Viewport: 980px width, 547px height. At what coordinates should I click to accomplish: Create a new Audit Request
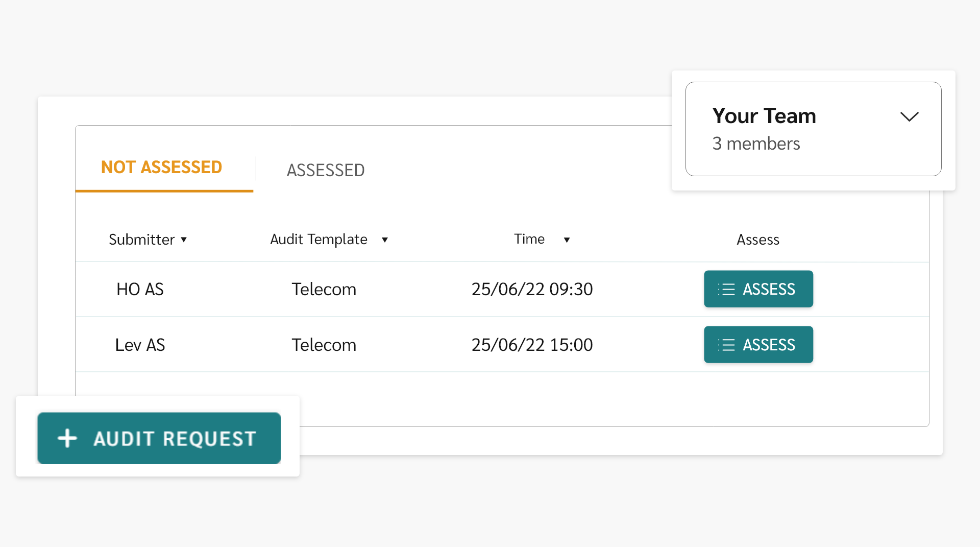tap(159, 438)
